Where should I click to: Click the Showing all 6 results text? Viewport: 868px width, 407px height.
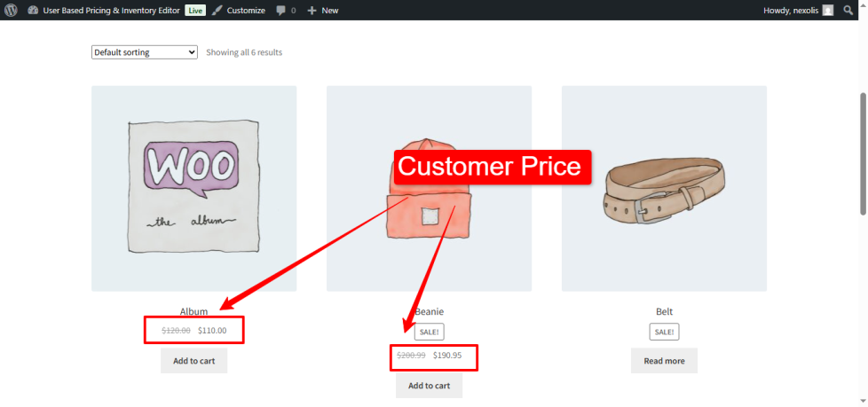click(x=244, y=52)
